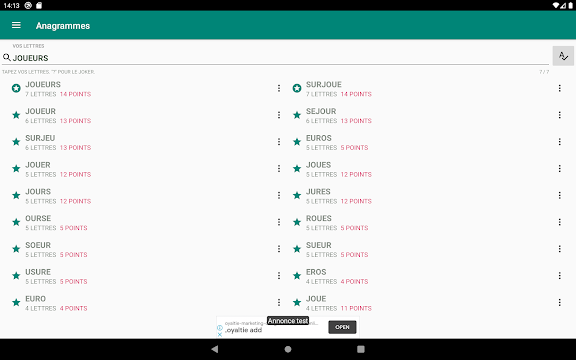Click the search magnifier icon
The image size is (576, 360).
(7, 58)
